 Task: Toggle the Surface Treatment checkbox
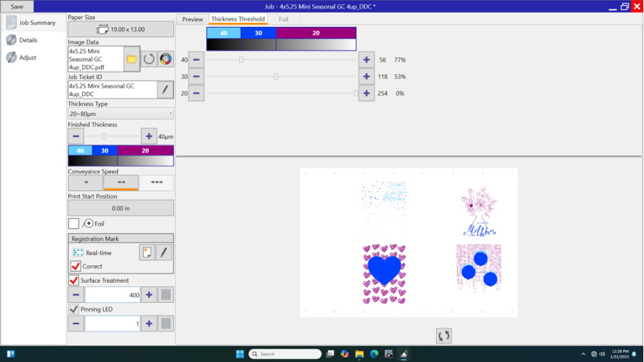tap(74, 280)
